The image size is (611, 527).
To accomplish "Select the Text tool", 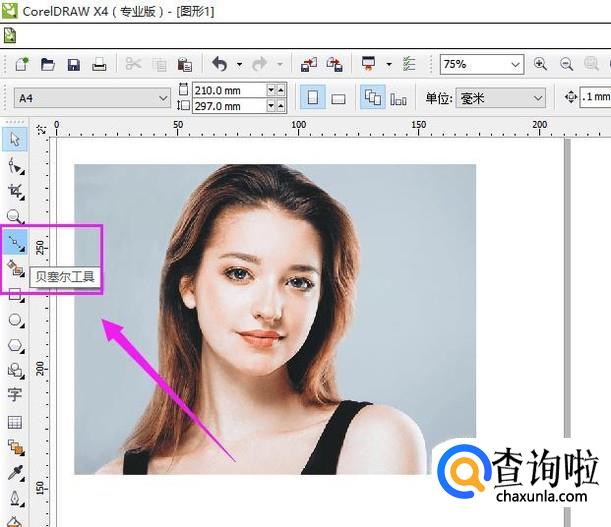I will tap(15, 395).
